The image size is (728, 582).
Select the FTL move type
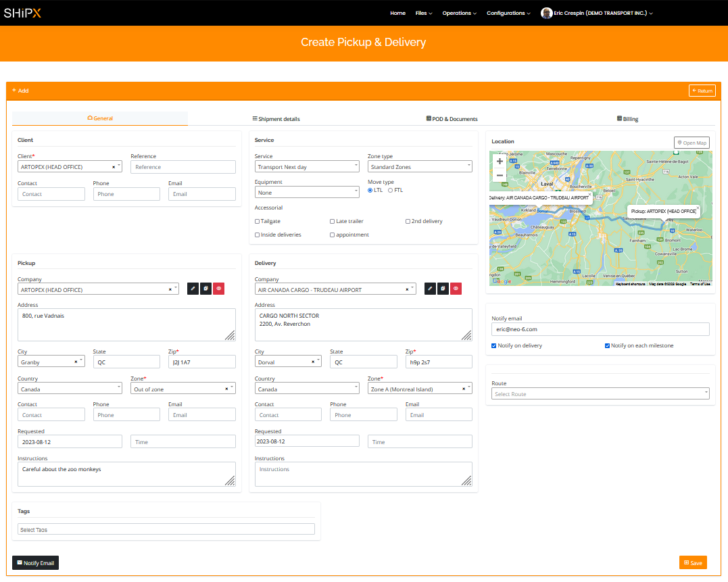[391, 191]
